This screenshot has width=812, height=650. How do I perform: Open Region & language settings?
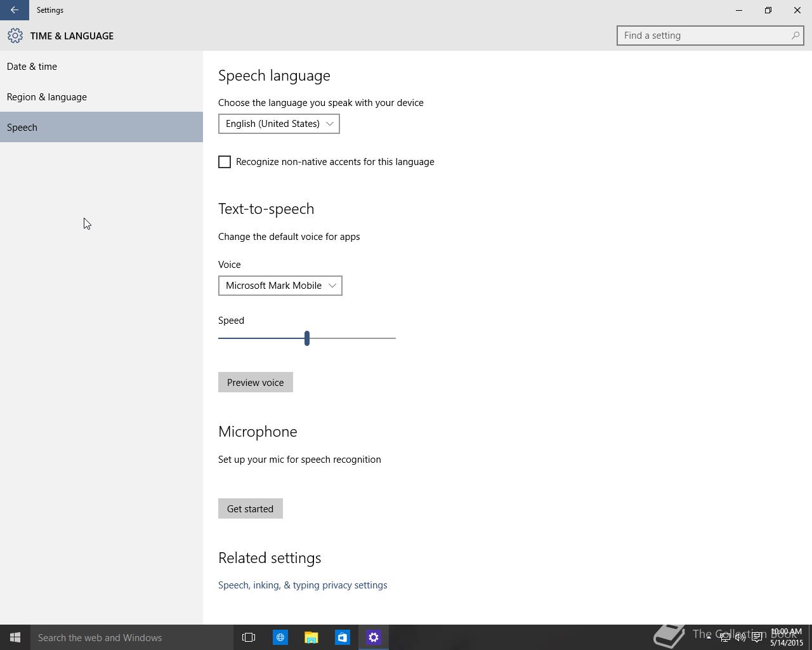(101, 96)
